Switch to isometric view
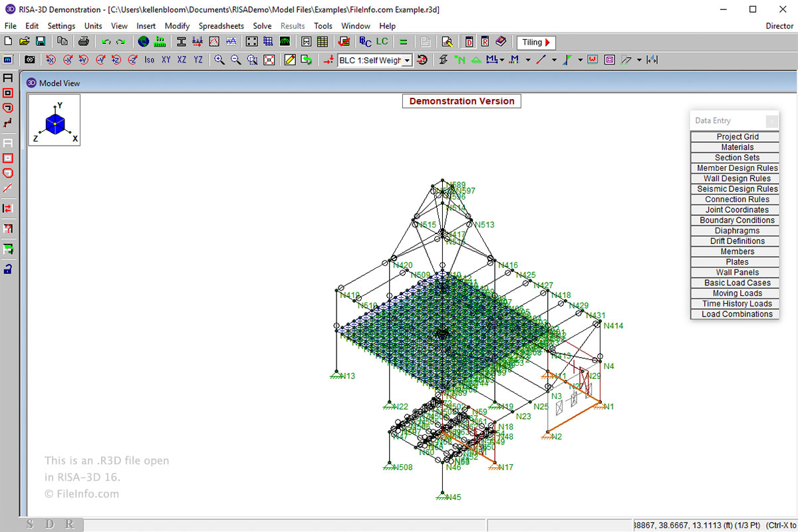This screenshot has width=798, height=532. 150,60
